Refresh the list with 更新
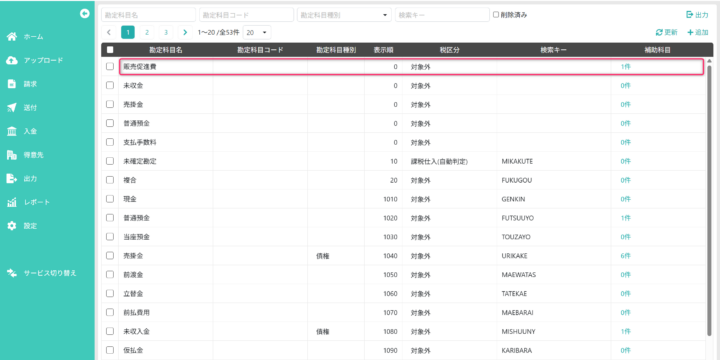The height and width of the screenshot is (360, 720). point(666,33)
